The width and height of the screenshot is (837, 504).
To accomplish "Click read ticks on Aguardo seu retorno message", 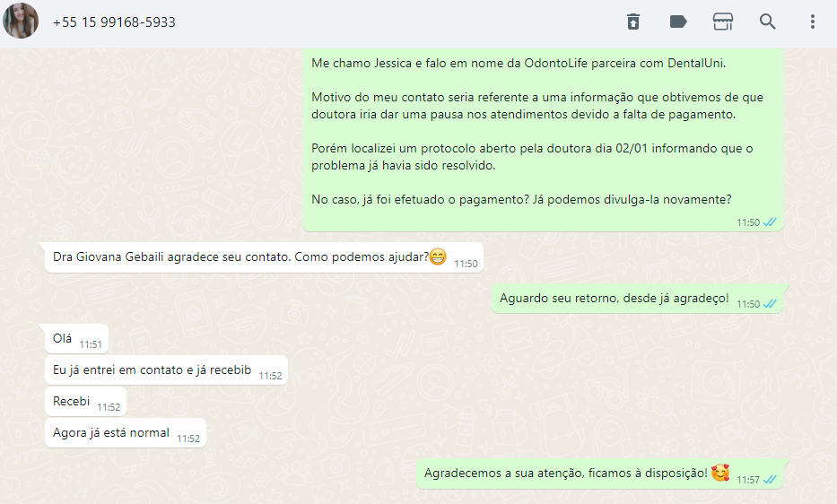I will pyautogui.click(x=770, y=304).
